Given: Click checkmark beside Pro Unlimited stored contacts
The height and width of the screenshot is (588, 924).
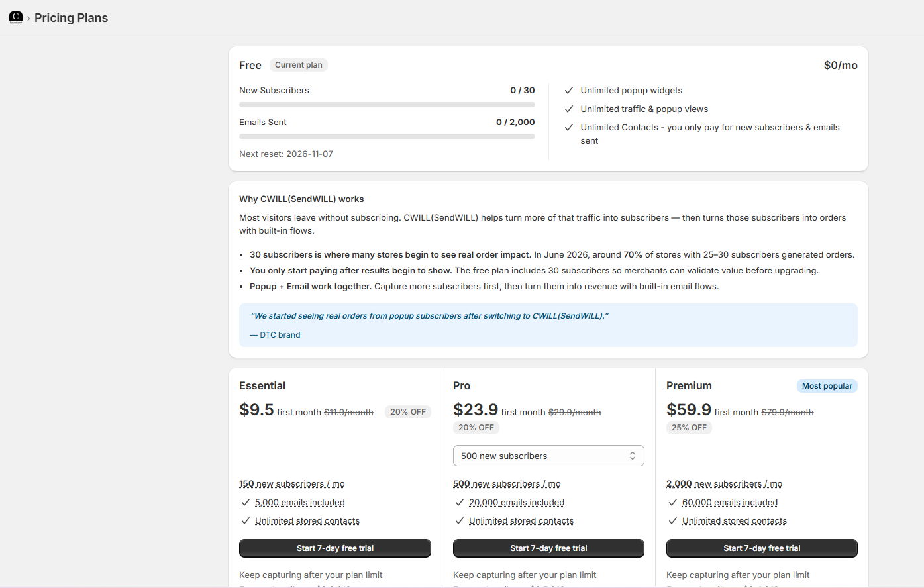Looking at the screenshot, I should [x=460, y=521].
